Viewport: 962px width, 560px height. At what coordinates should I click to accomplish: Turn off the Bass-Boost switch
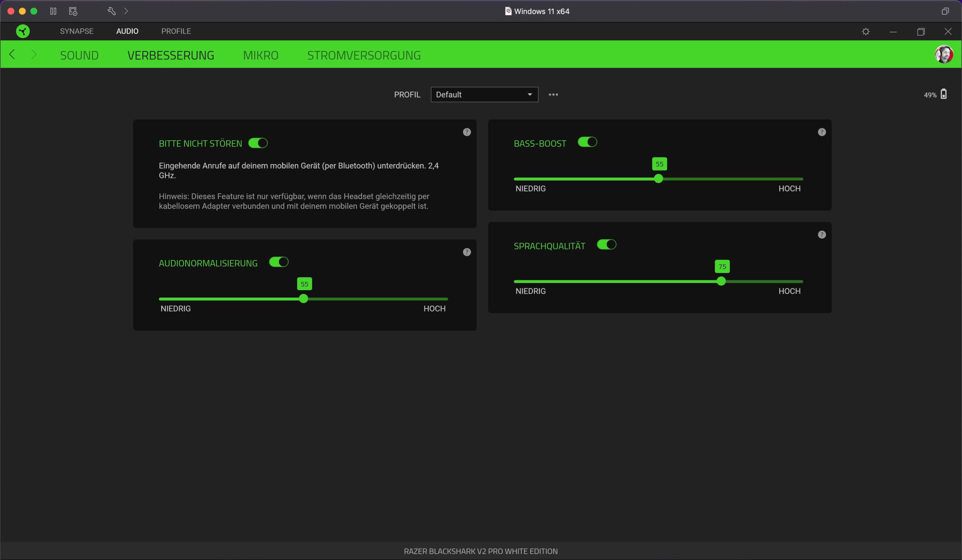587,142
